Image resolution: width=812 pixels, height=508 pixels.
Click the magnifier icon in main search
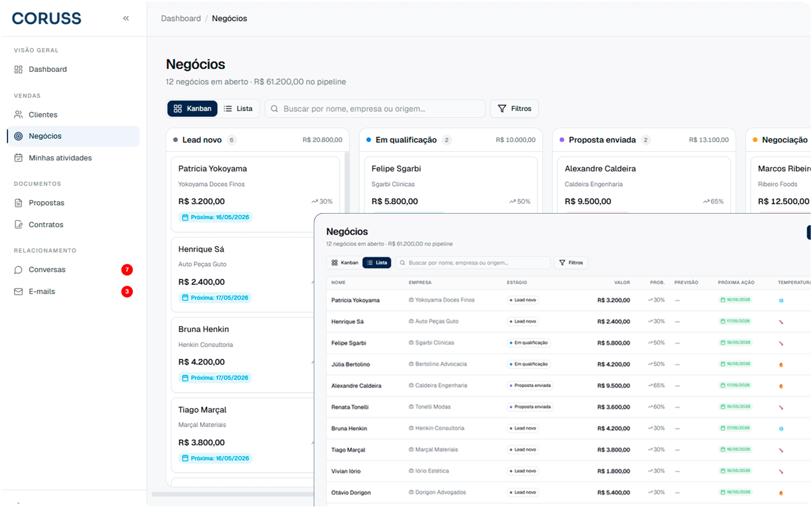pyautogui.click(x=275, y=109)
